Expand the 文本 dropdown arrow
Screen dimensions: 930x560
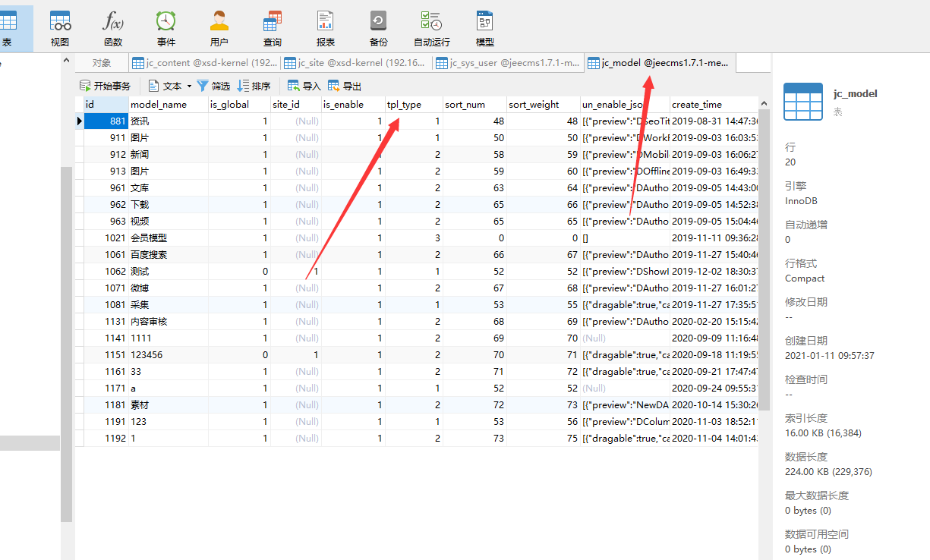[189, 87]
